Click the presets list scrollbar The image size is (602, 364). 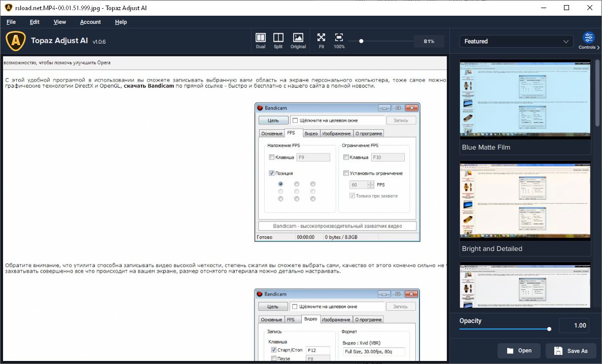597,92
